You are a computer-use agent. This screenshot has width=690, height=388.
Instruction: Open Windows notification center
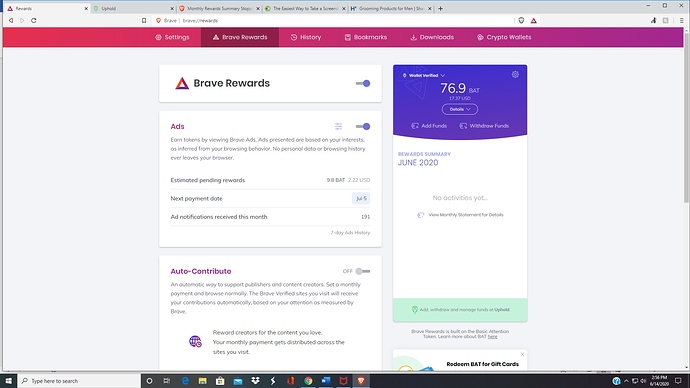[x=678, y=381]
